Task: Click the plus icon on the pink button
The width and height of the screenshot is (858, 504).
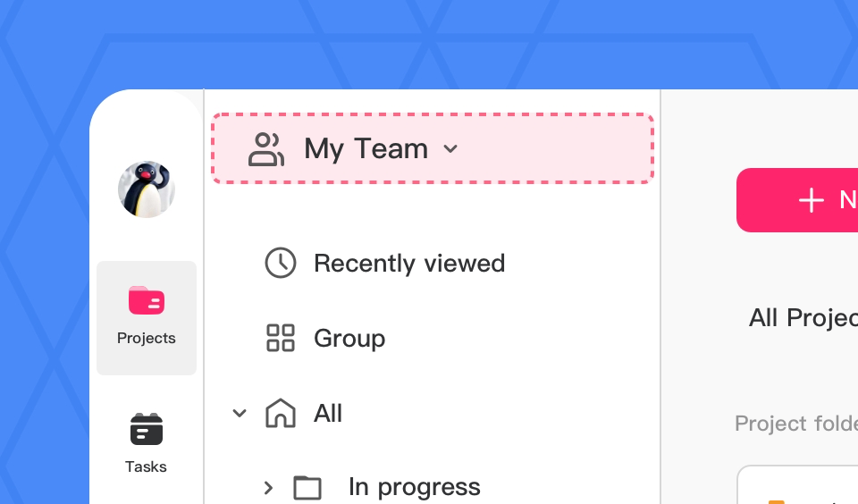Action: tap(811, 200)
